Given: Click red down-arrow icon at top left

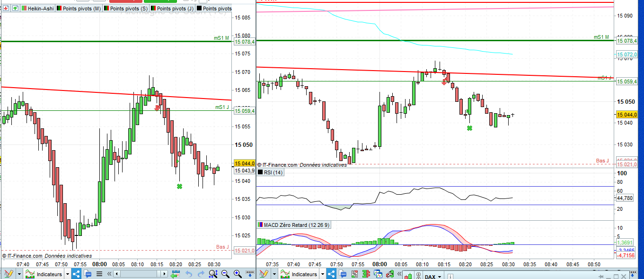Looking at the screenshot, I should coord(6,9).
